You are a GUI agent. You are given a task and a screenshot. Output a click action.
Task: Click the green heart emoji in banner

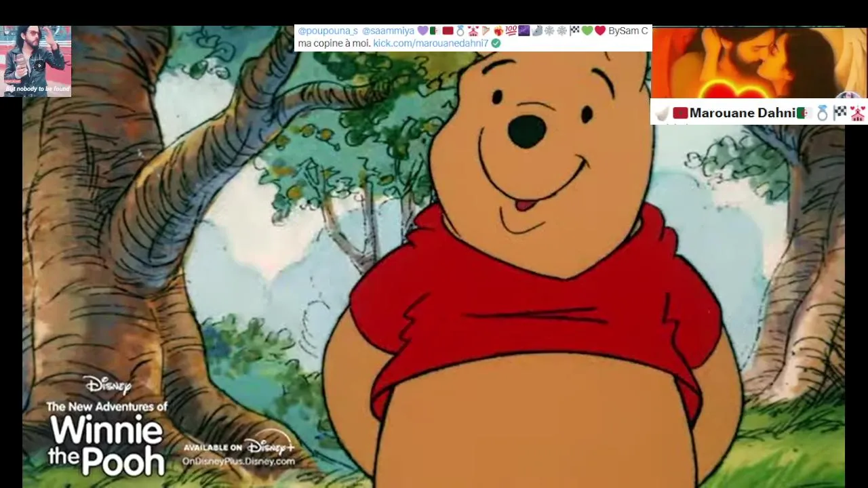pyautogui.click(x=587, y=31)
